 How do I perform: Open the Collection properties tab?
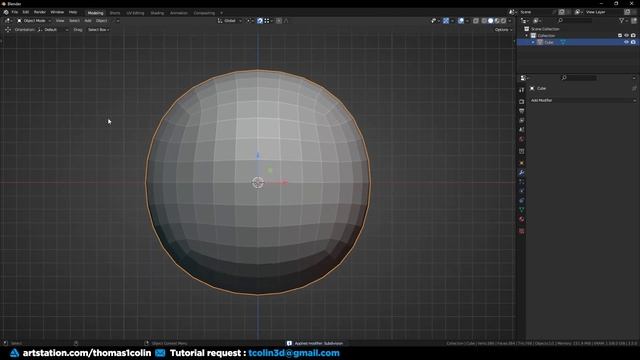(x=522, y=151)
